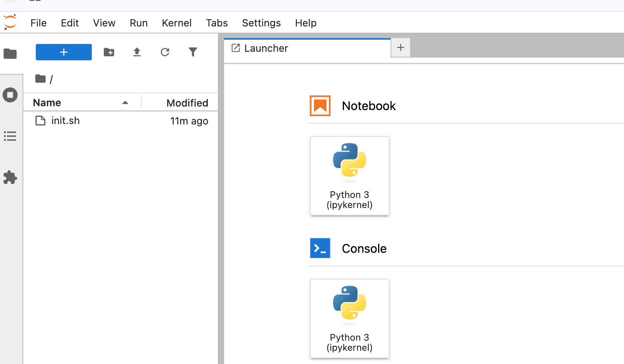Open the File menu
Viewport: 624px width, 364px height.
tap(39, 23)
